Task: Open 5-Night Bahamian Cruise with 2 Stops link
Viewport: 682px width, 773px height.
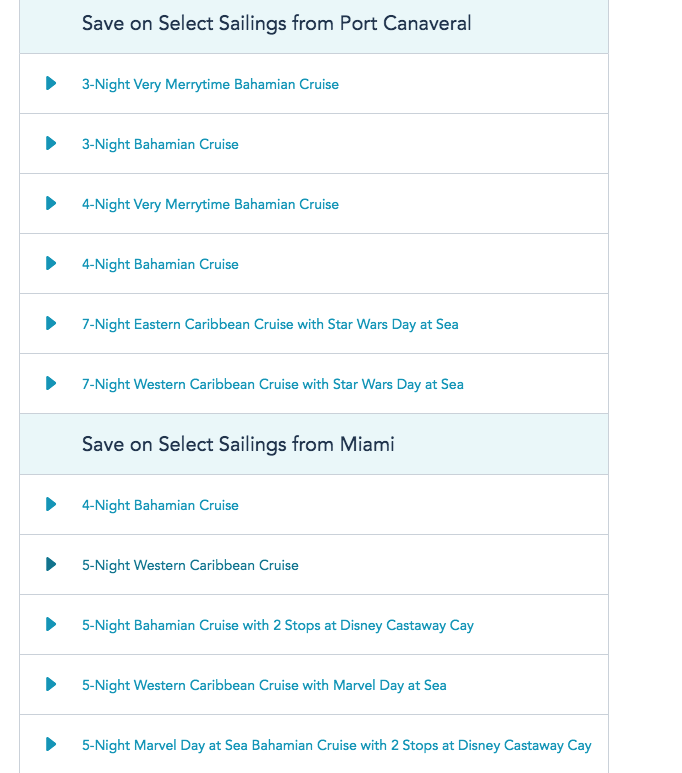Action: [x=278, y=626]
